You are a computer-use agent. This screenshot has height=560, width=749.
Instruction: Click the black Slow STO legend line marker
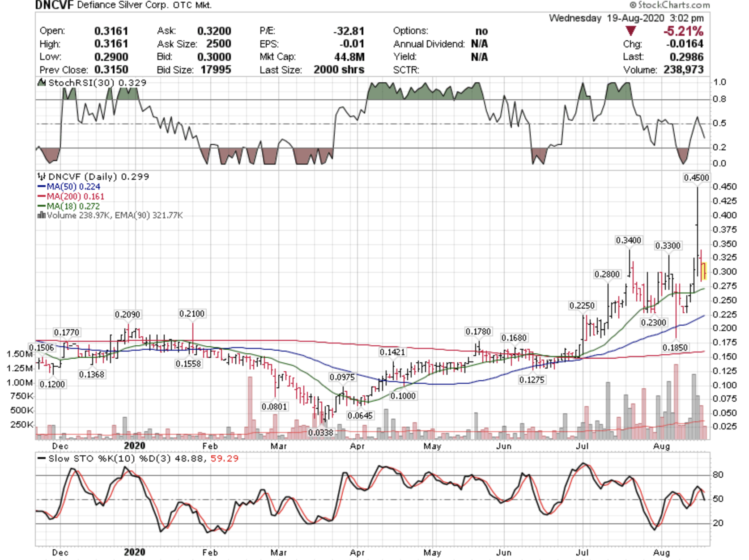click(x=42, y=458)
